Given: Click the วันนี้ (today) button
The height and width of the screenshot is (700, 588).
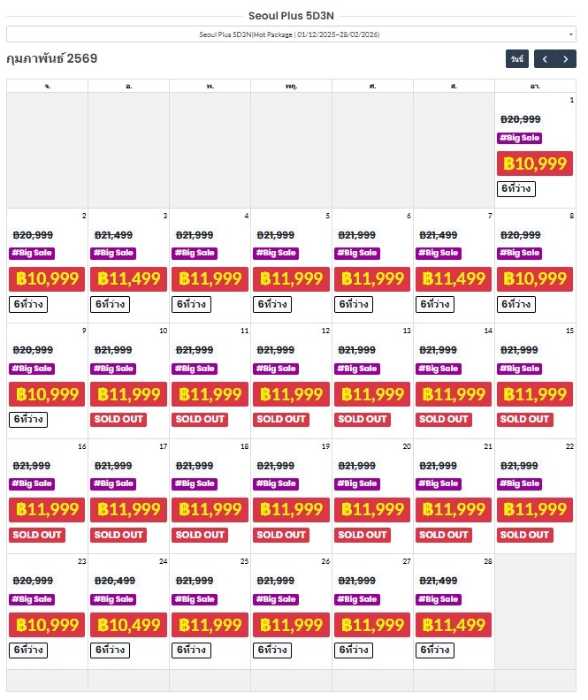Looking at the screenshot, I should [x=517, y=59].
